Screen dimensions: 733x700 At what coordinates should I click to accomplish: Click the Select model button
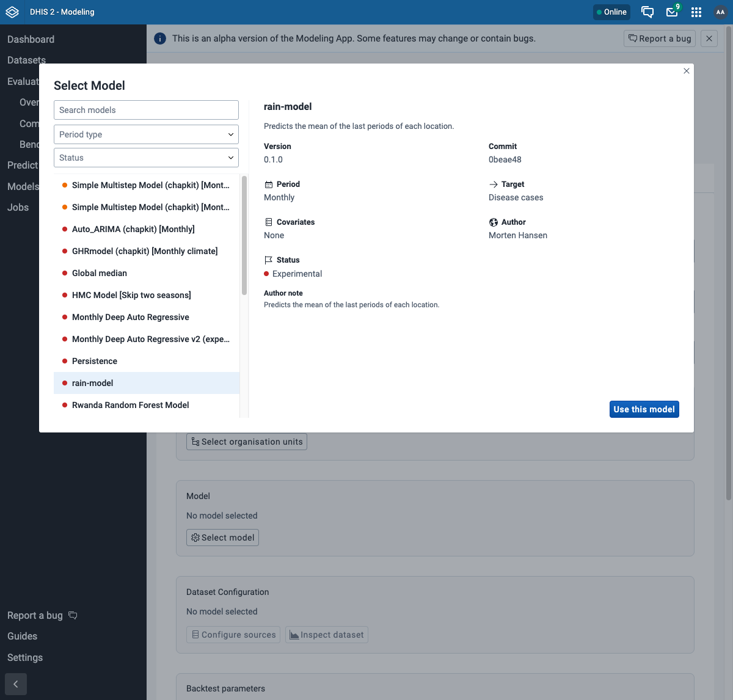[222, 538]
